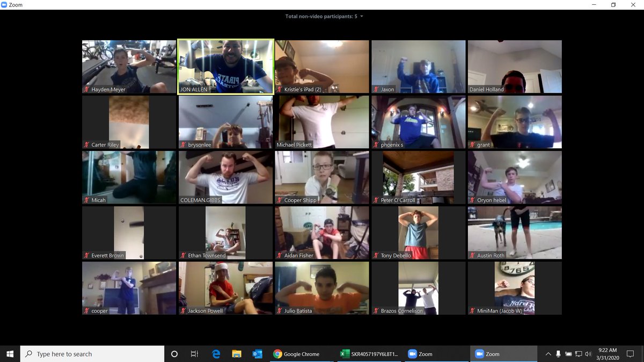
Task: Select Daniel Holland's video tile
Action: coord(515,67)
